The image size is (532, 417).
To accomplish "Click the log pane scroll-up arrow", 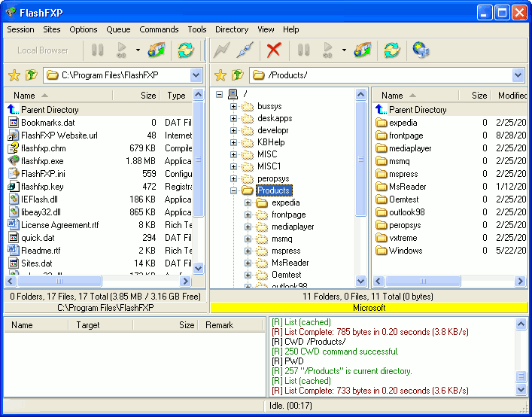I will point(521,324).
